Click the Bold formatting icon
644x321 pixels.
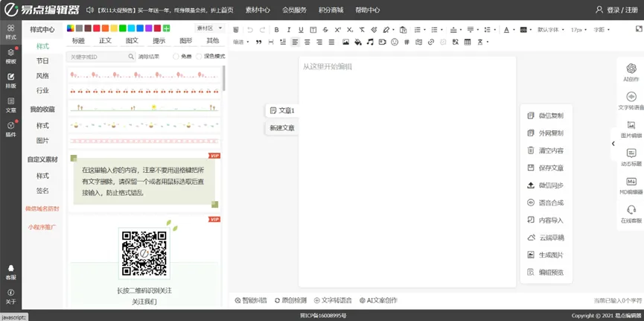tap(276, 30)
